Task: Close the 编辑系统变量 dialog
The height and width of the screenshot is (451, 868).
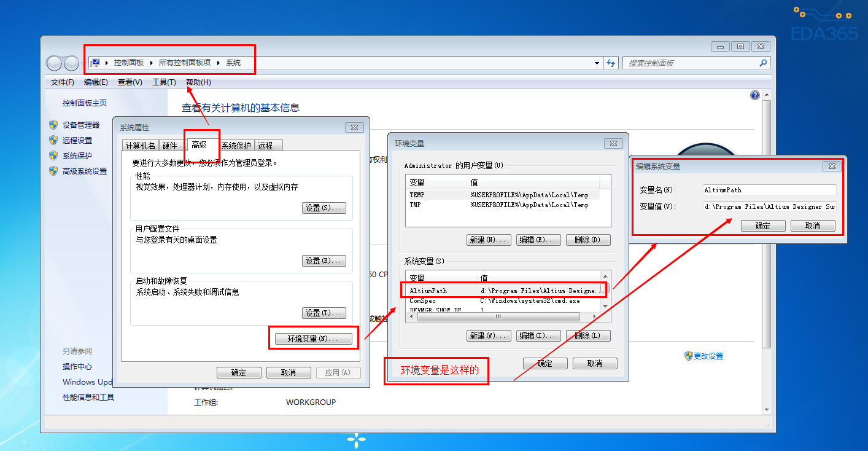Action: [832, 166]
